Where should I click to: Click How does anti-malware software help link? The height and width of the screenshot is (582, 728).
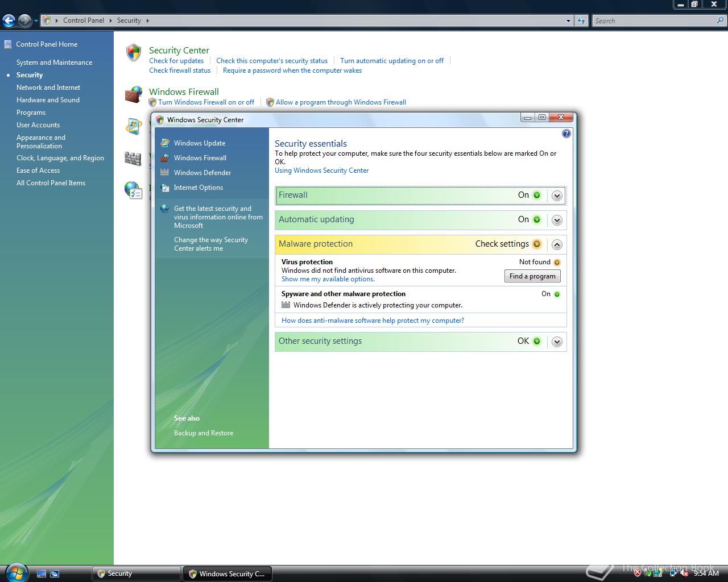click(373, 321)
